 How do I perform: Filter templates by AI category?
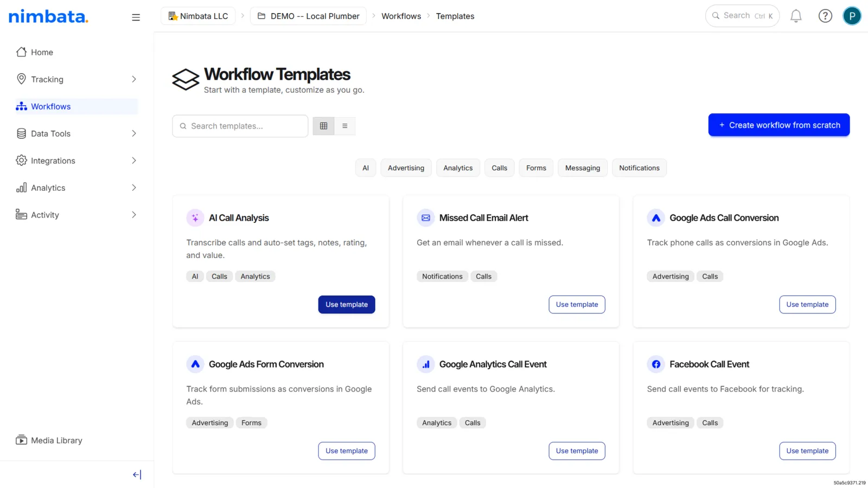click(x=366, y=168)
